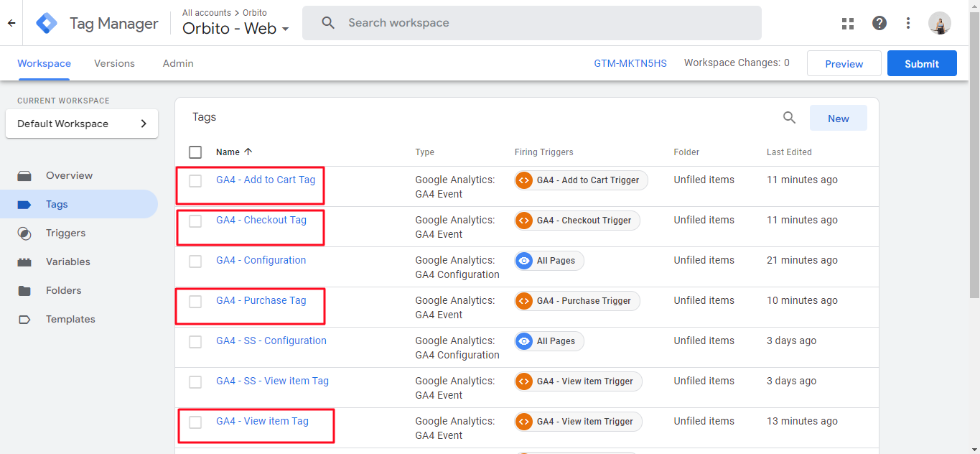The width and height of the screenshot is (980, 454).
Task: Open the GTM-MKTN5HS container ID link
Action: pyautogui.click(x=630, y=63)
